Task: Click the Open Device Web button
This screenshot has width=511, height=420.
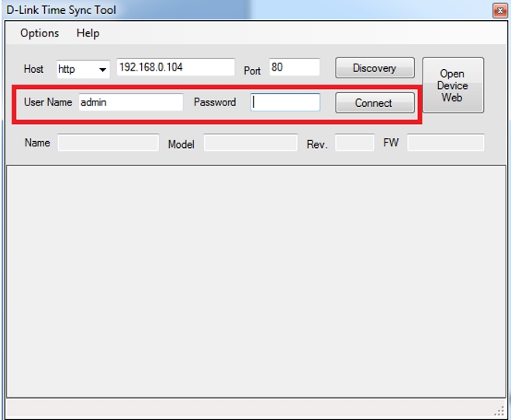Action: click(452, 85)
